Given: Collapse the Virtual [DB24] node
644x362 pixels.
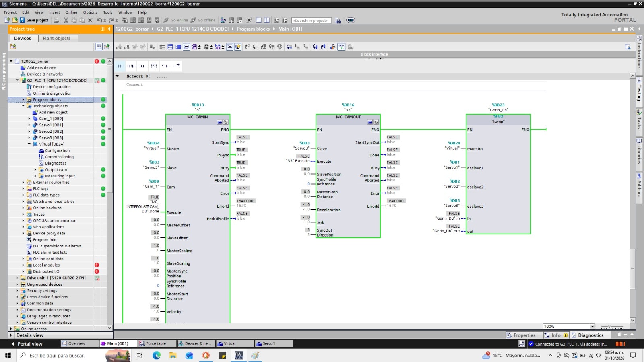Looking at the screenshot, I should point(29,144).
